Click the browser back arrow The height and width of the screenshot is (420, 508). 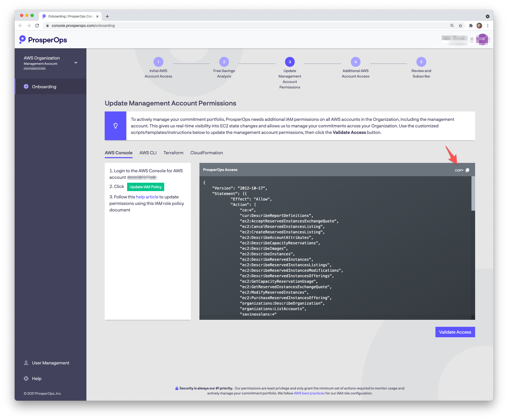[x=20, y=26]
